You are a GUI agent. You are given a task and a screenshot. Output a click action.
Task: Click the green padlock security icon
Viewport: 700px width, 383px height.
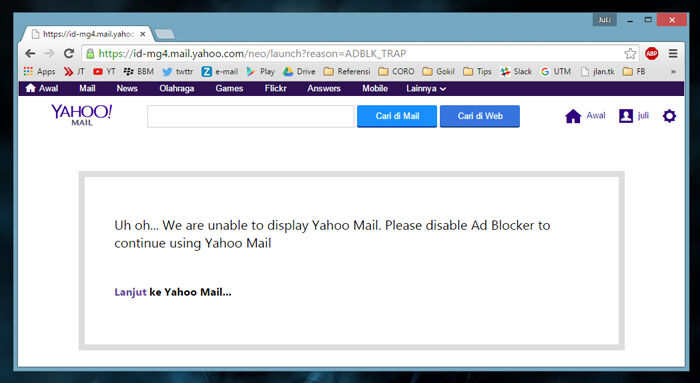click(x=90, y=54)
